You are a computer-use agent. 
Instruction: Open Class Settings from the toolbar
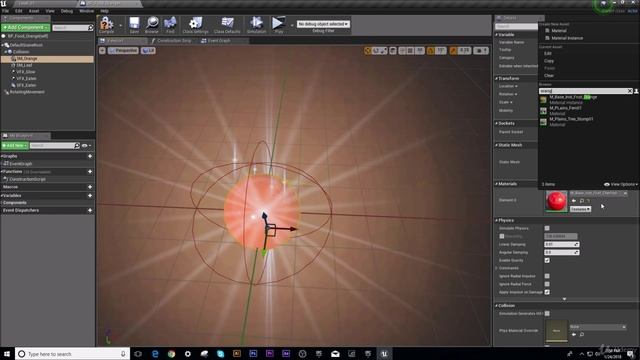pos(196,24)
